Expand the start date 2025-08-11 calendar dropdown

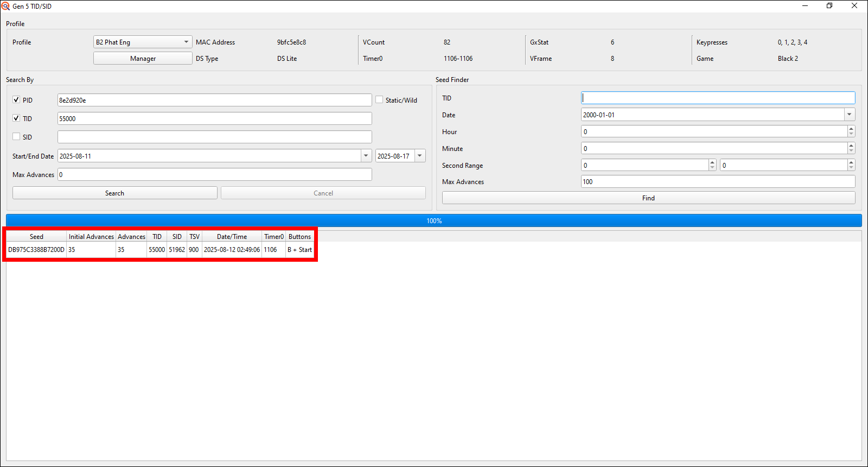366,156
